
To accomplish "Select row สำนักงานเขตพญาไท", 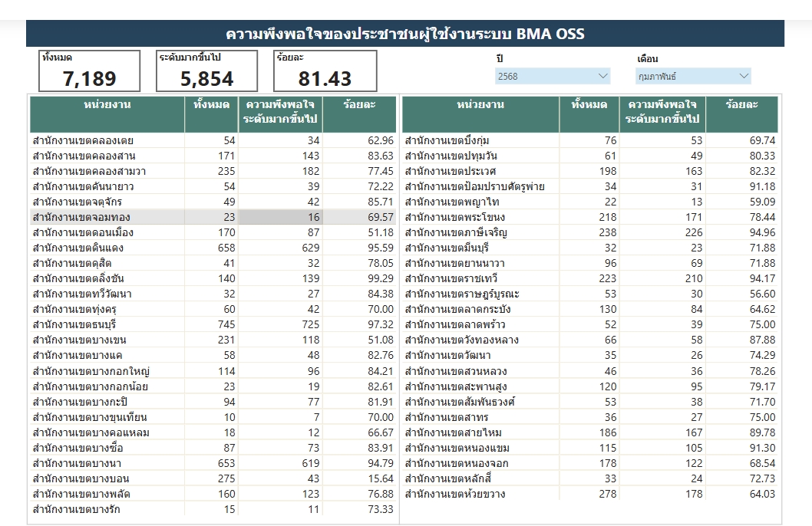I will (590, 202).
